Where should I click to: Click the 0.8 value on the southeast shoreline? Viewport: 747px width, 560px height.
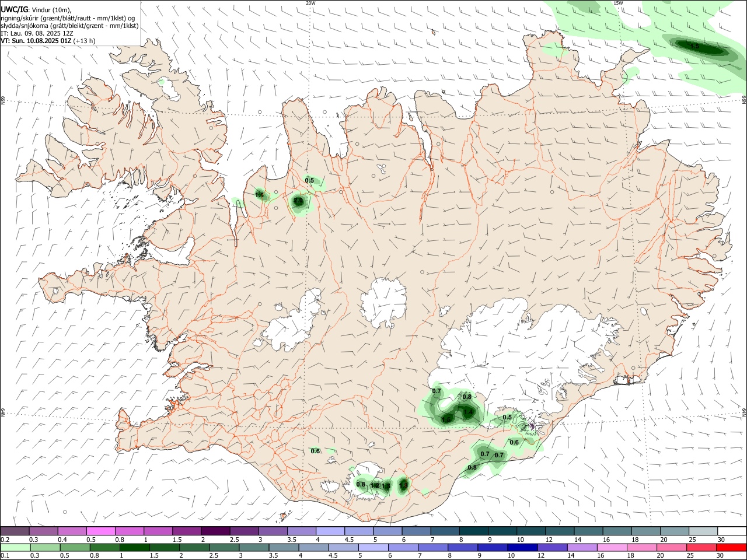click(x=472, y=467)
